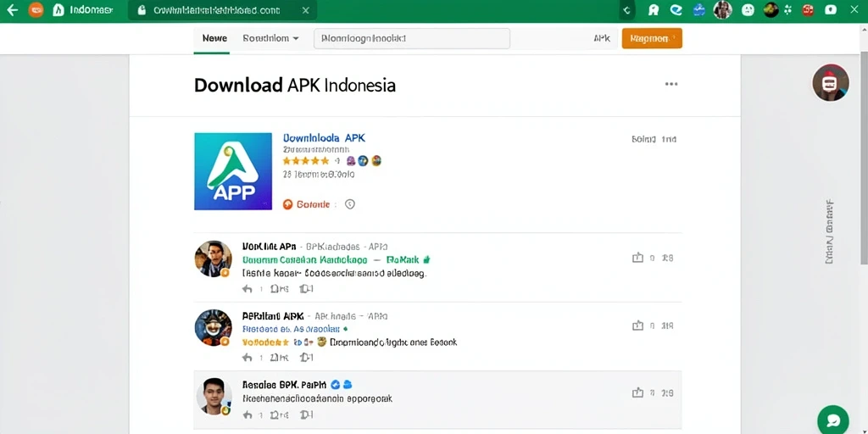The width and height of the screenshot is (868, 434).
Task: Open the floating round avatar at the page's right edge
Action: tap(831, 82)
